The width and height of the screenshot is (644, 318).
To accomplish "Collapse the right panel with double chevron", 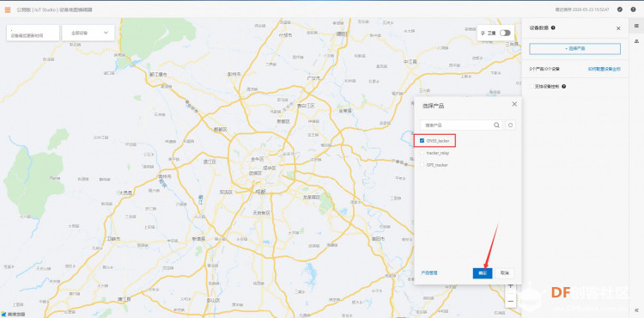I will click(636, 310).
